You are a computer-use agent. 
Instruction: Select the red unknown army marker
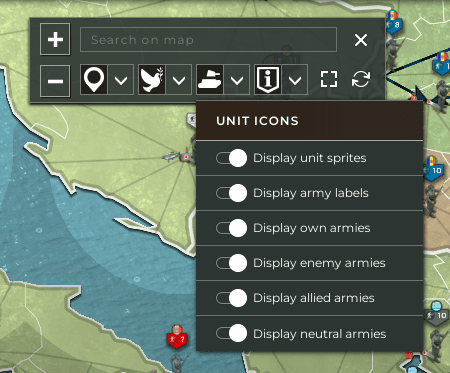click(177, 337)
